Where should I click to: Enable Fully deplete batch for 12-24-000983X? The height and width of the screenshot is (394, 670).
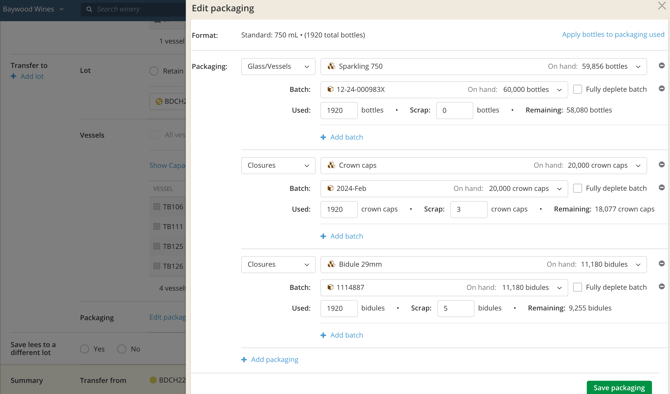pyautogui.click(x=577, y=89)
